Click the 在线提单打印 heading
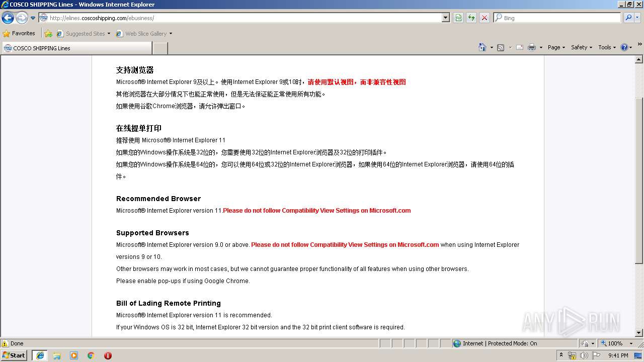 pos(139,128)
